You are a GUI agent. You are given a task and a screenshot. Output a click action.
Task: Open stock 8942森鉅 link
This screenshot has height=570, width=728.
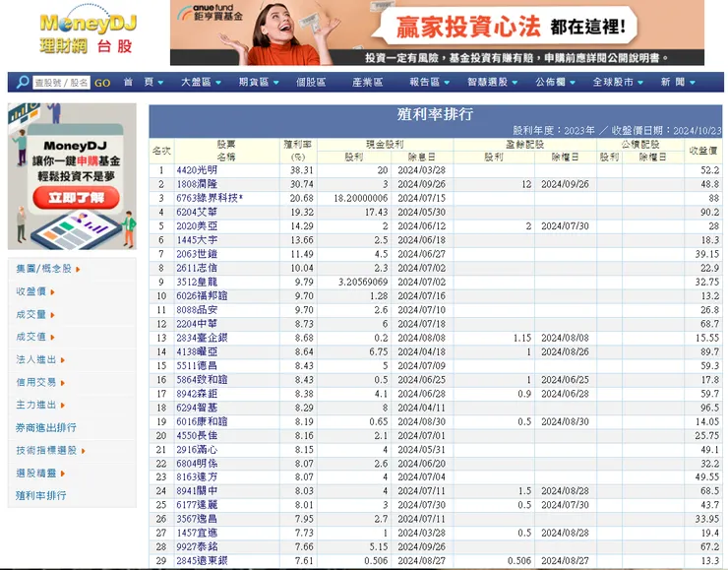pos(197,394)
